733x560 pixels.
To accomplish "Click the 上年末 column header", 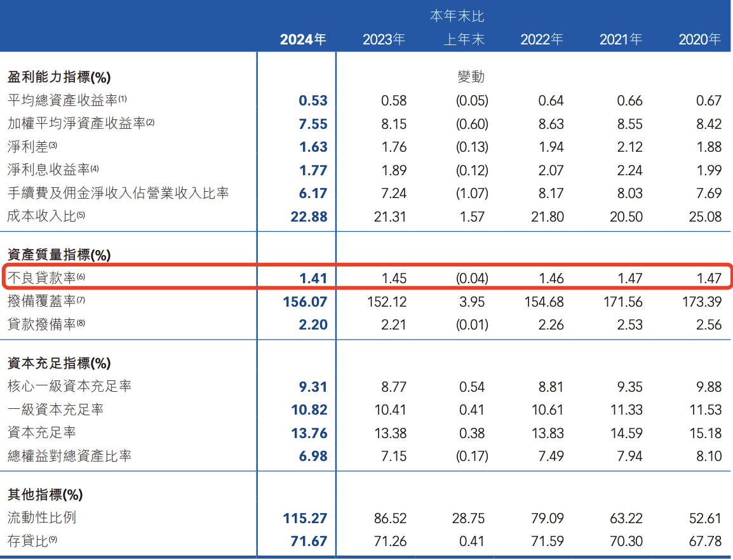I will 464,39.
